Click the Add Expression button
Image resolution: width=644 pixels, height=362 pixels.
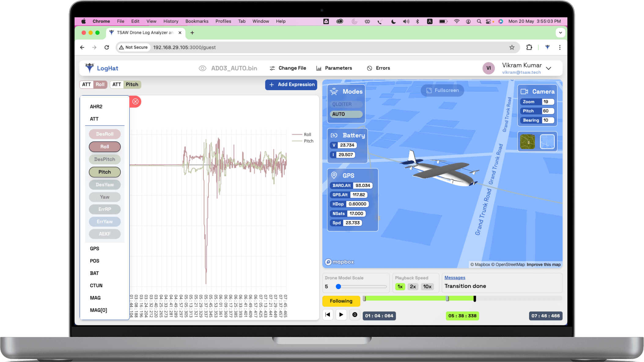point(291,85)
